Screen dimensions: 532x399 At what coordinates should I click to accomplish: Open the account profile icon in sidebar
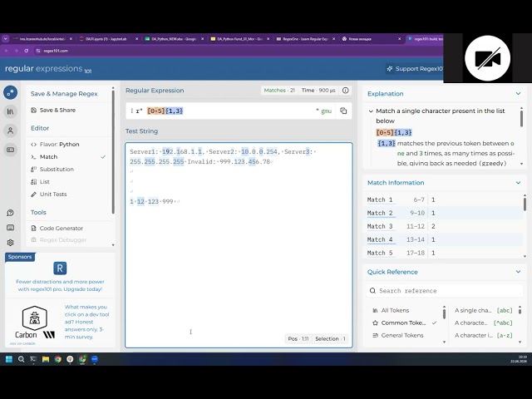coord(10,131)
